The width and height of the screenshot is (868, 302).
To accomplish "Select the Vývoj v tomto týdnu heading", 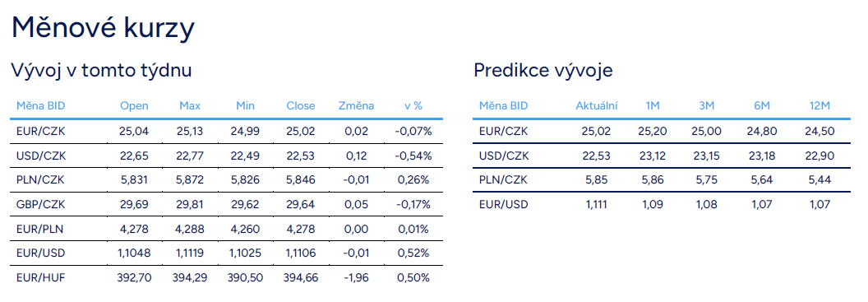I will tap(101, 72).
